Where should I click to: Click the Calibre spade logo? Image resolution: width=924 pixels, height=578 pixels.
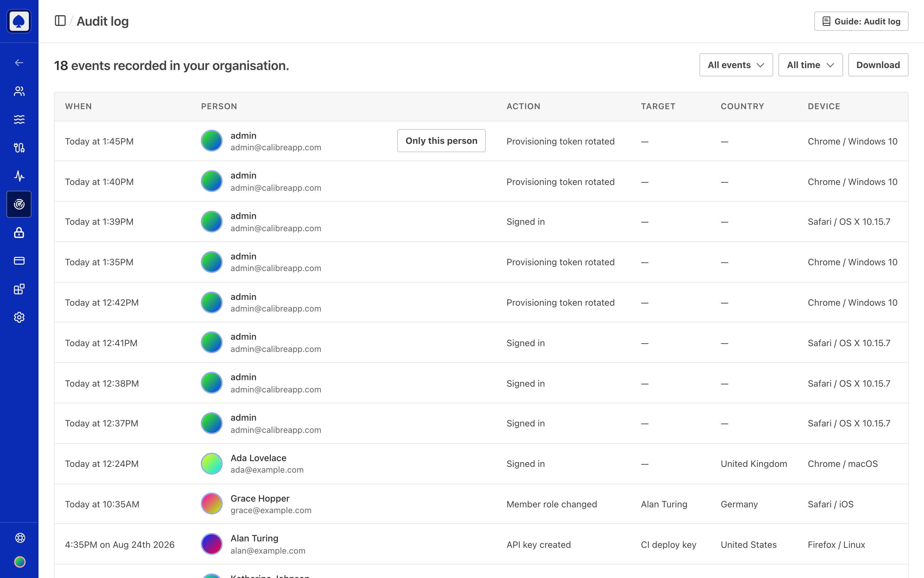pyautogui.click(x=19, y=22)
